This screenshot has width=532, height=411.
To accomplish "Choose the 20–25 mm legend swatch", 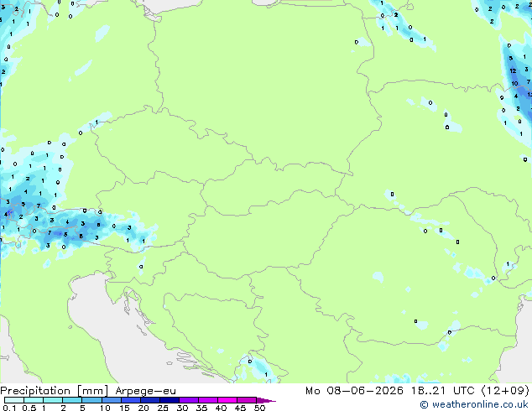I will pos(149,400).
